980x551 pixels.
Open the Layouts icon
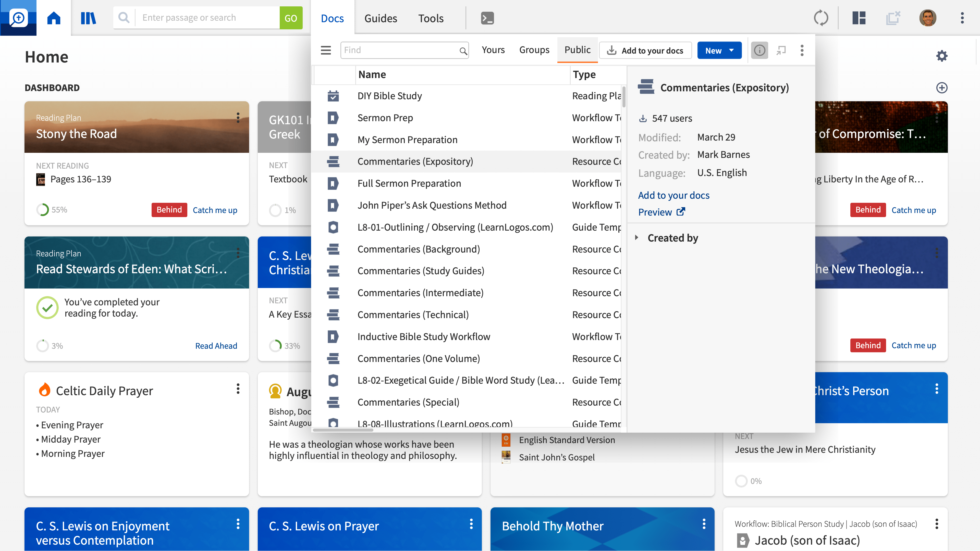pos(859,18)
